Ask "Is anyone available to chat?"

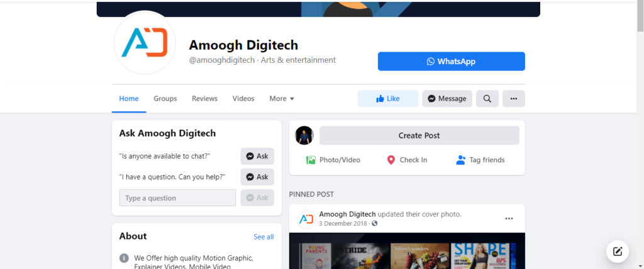click(x=257, y=156)
